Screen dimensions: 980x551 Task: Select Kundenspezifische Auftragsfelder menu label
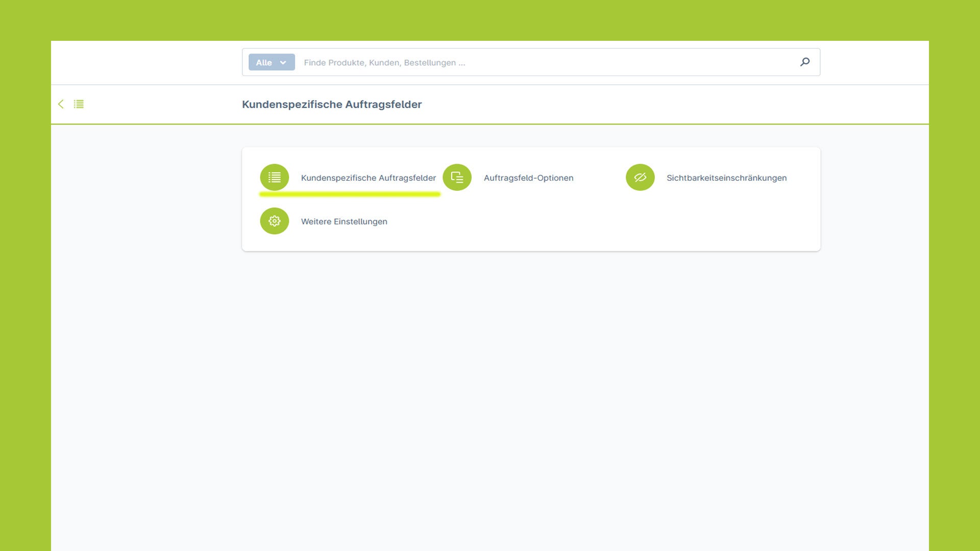tap(369, 178)
